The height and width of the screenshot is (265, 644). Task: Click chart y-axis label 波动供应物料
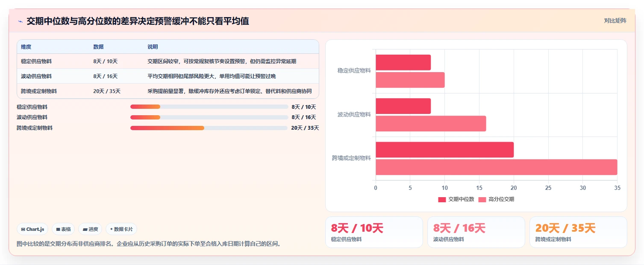point(354,114)
